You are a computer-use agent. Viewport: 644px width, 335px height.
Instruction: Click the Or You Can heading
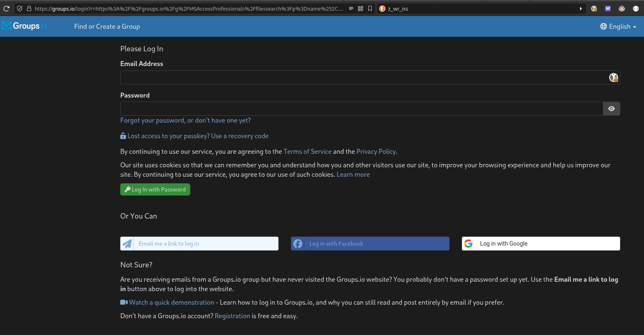[x=139, y=216]
